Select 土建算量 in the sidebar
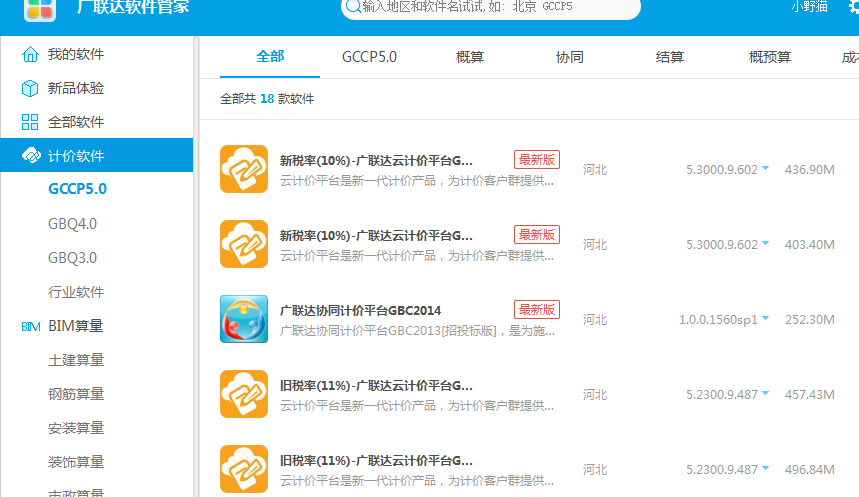Screen dimensions: 859x497 point(76,360)
